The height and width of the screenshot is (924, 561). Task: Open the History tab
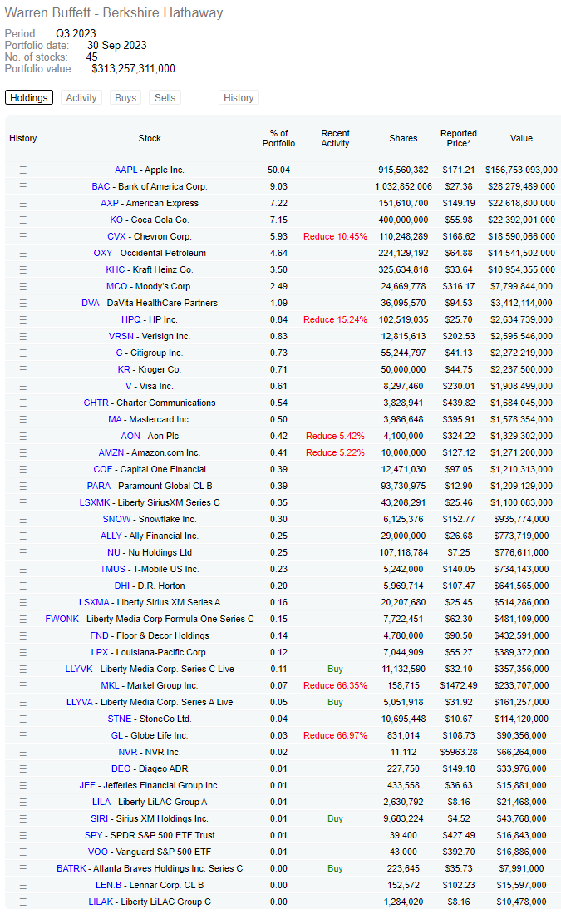(x=239, y=98)
